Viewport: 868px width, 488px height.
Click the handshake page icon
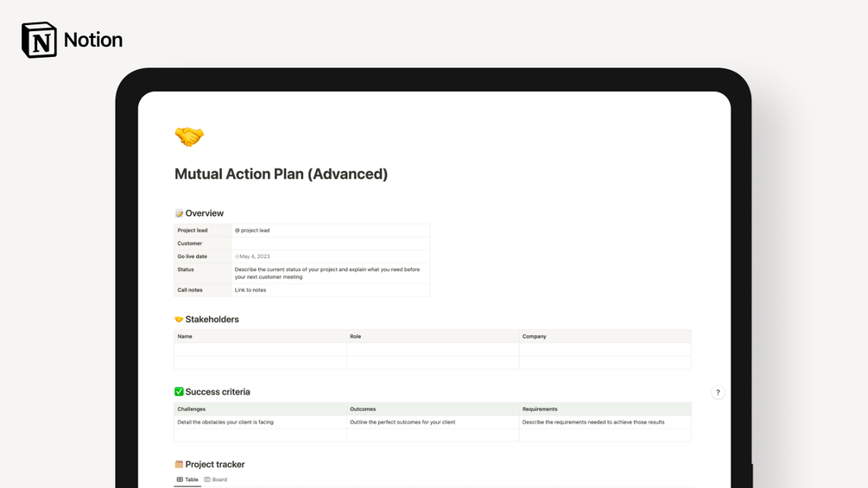tap(189, 136)
